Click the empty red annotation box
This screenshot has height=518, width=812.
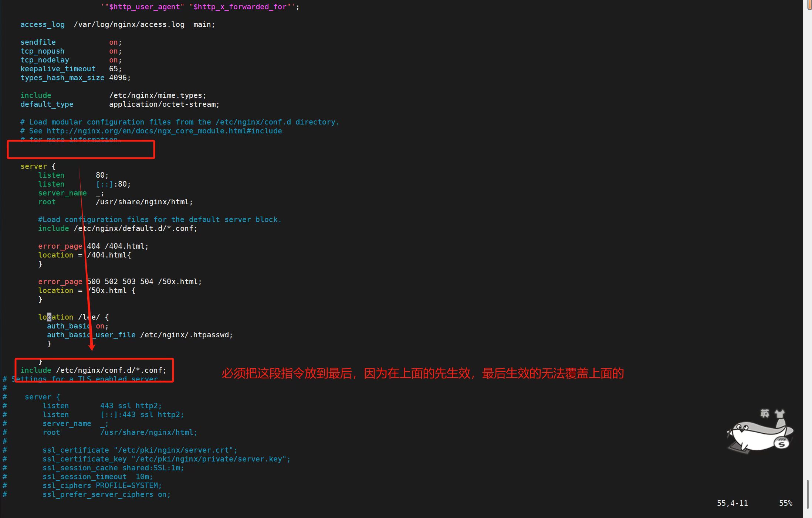[81, 150]
